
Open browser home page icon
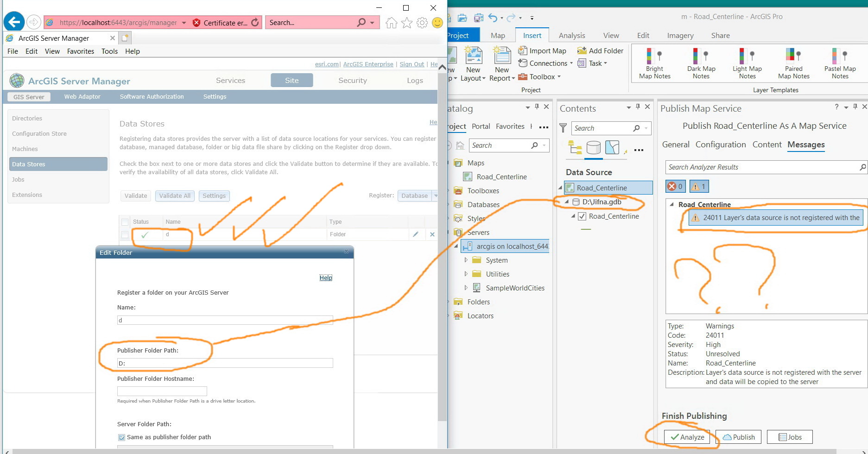pyautogui.click(x=391, y=23)
